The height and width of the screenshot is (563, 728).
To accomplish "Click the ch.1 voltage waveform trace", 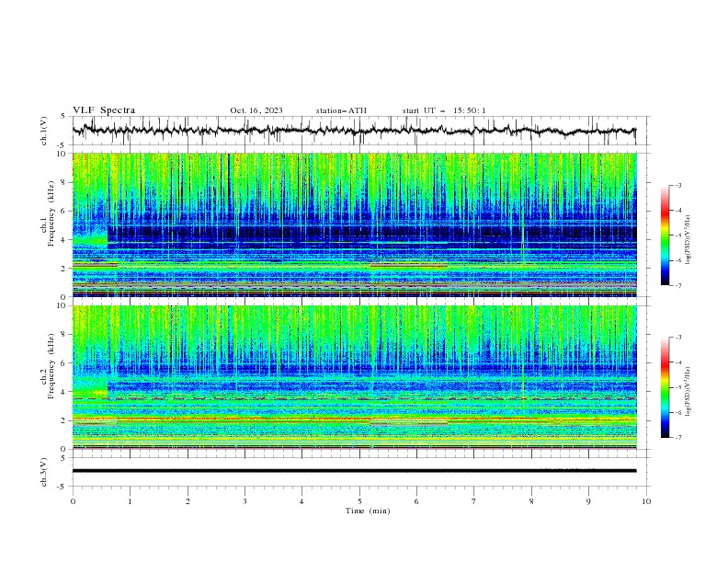I will click(x=354, y=131).
